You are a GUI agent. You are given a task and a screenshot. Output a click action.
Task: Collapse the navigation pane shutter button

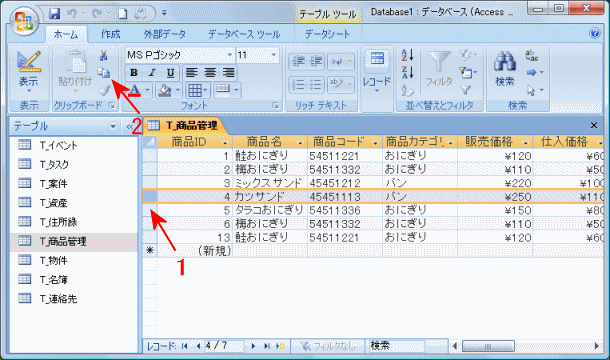pos(130,126)
